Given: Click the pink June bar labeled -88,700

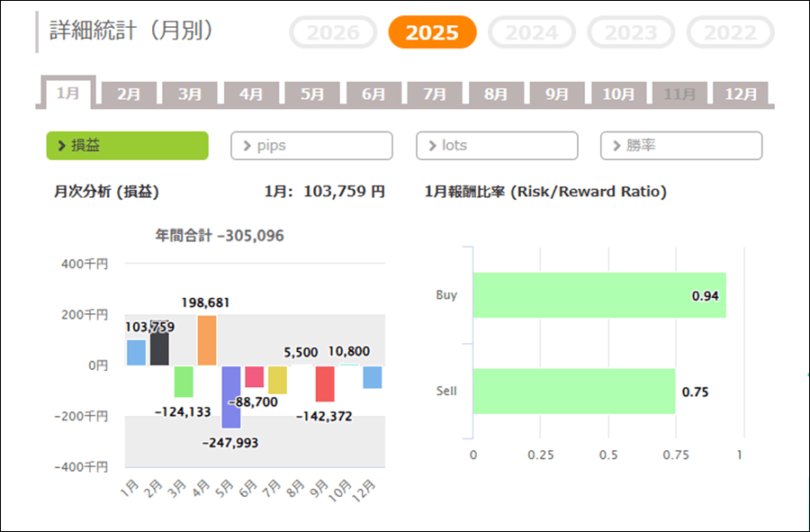Looking at the screenshot, I should [254, 376].
